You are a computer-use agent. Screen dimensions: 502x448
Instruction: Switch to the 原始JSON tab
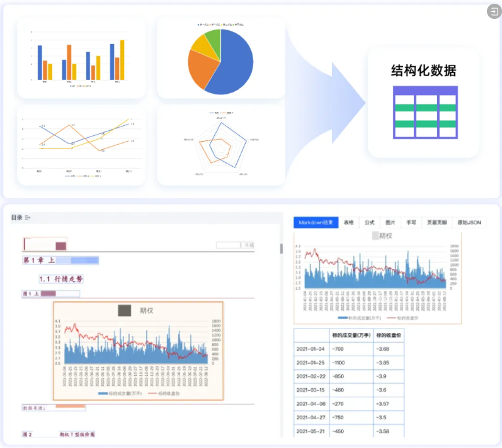[469, 223]
